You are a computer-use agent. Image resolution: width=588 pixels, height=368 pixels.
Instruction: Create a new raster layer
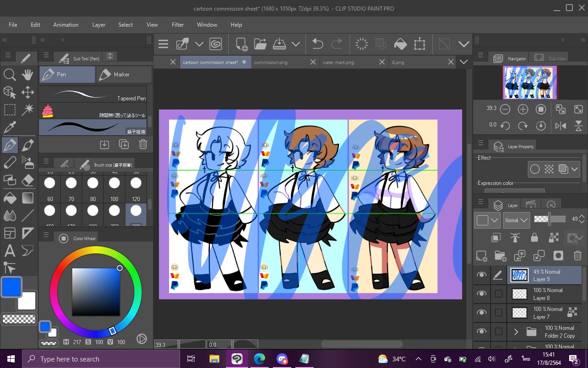[481, 255]
